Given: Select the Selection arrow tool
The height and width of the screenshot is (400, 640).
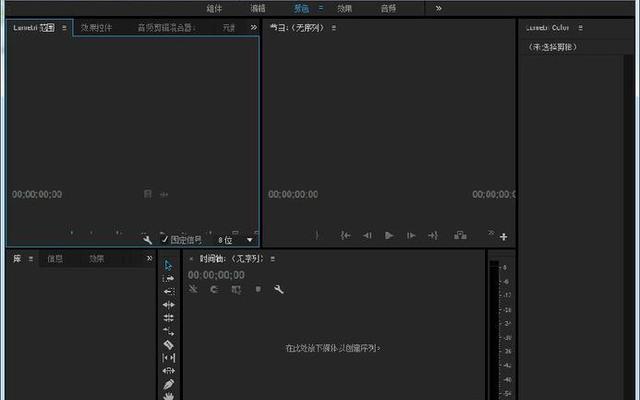Looking at the screenshot, I should [168, 266].
